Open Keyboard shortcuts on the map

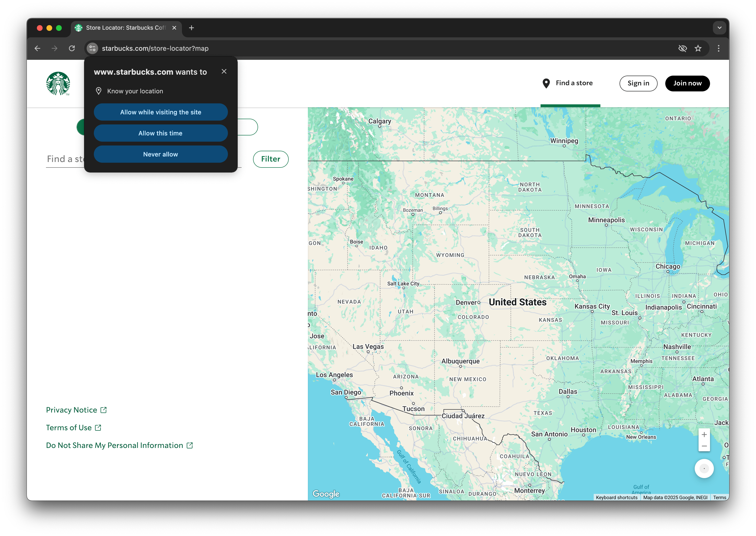617,497
